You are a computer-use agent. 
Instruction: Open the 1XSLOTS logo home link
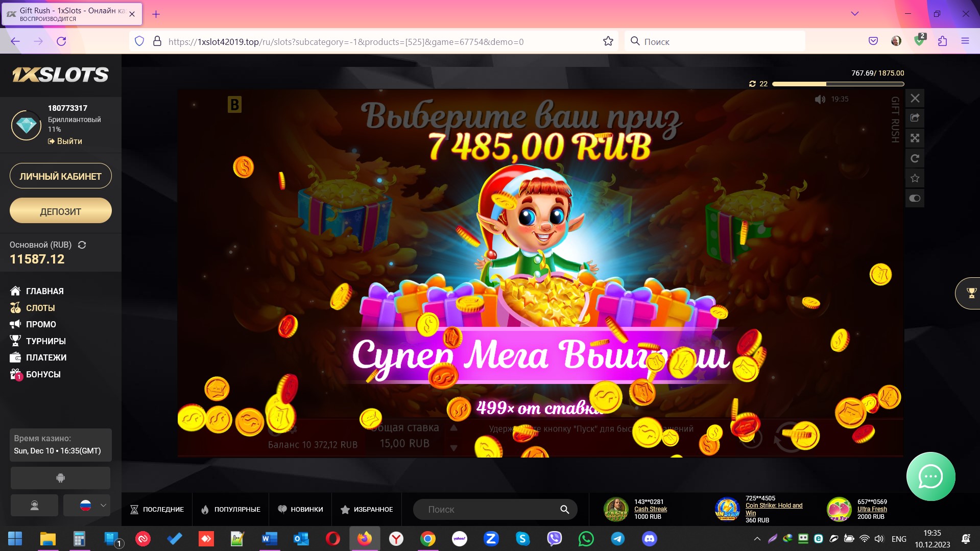pos(60,75)
